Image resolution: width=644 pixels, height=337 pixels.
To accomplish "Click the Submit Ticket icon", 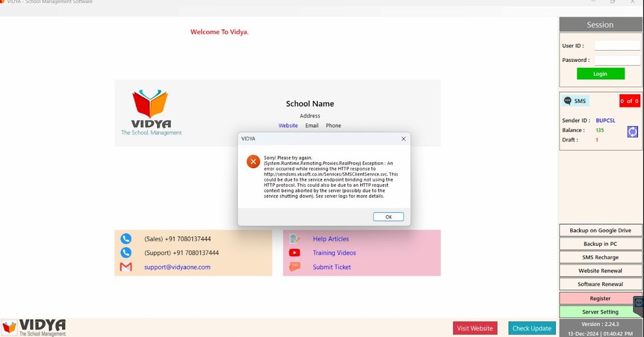I will click(x=295, y=267).
